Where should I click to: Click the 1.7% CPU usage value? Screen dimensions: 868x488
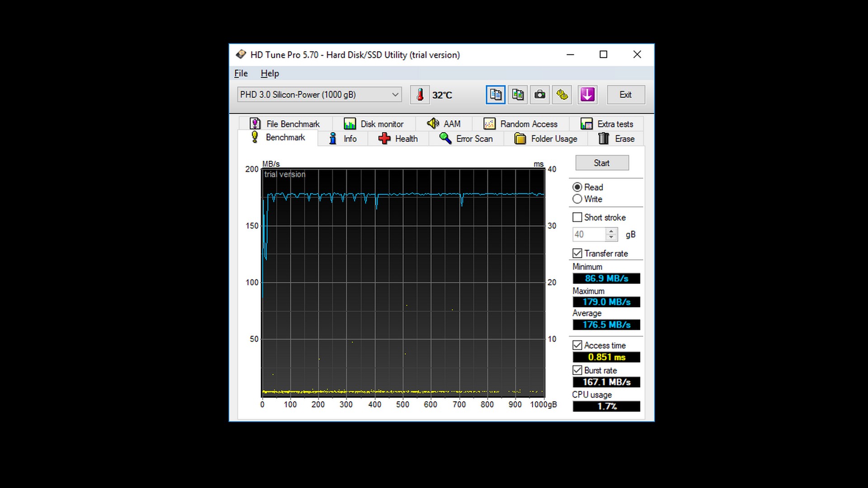pyautogui.click(x=606, y=406)
